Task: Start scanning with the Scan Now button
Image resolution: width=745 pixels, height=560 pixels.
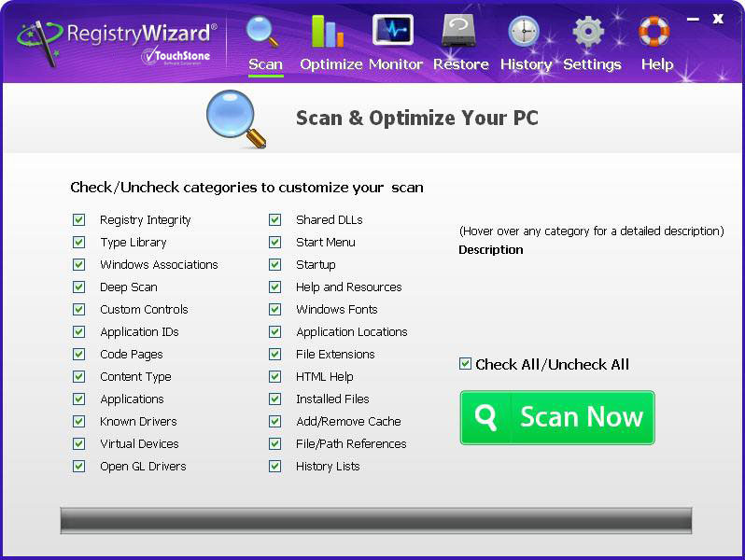Action: (x=557, y=417)
